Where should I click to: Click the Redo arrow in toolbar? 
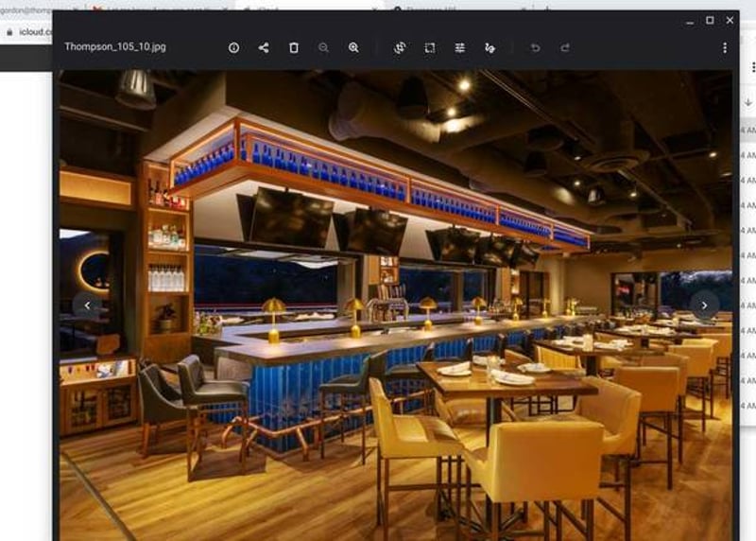tap(565, 47)
